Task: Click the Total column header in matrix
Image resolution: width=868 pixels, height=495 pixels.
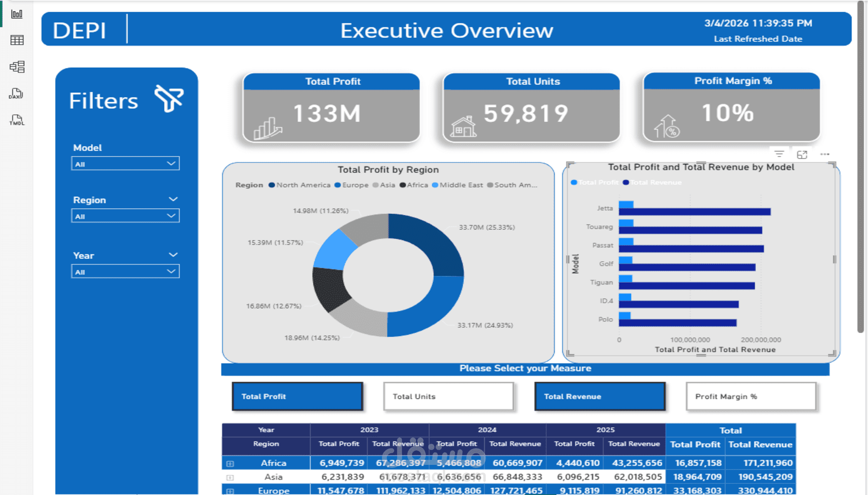Action: pyautogui.click(x=731, y=431)
